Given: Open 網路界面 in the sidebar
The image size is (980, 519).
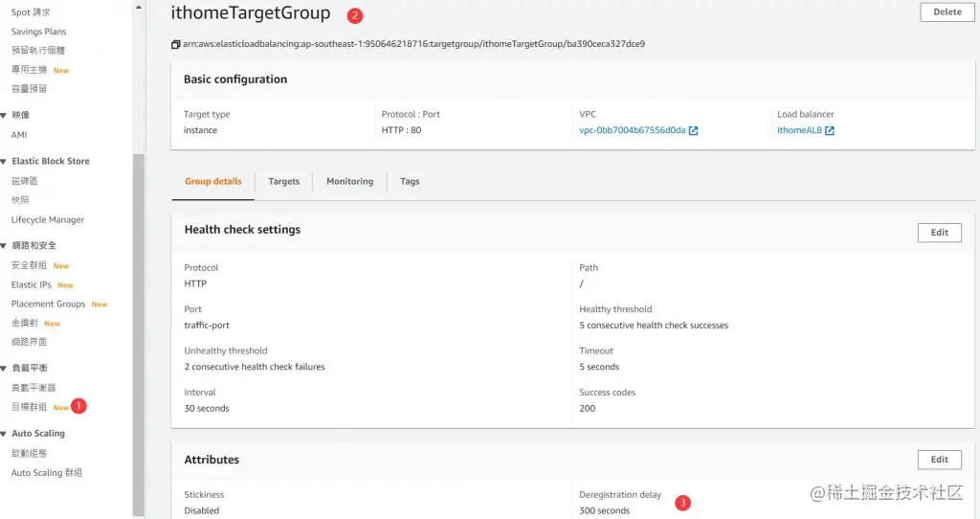Looking at the screenshot, I should tap(29, 342).
